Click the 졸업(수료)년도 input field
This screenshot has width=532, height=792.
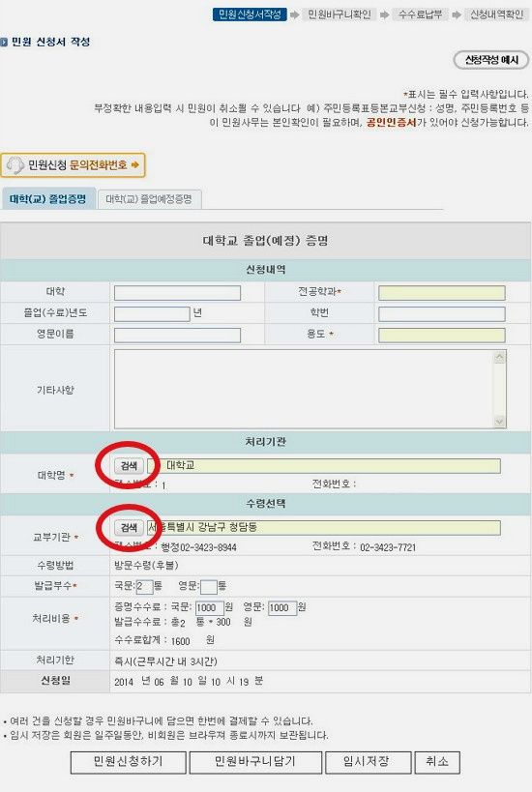click(152, 313)
